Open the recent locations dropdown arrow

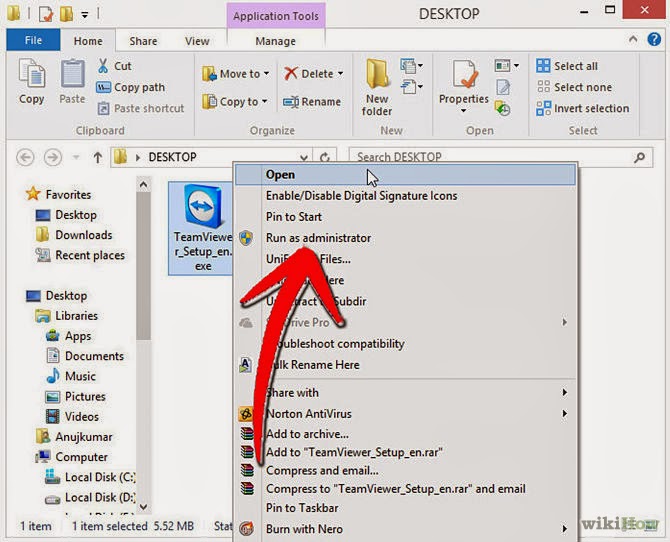76,157
